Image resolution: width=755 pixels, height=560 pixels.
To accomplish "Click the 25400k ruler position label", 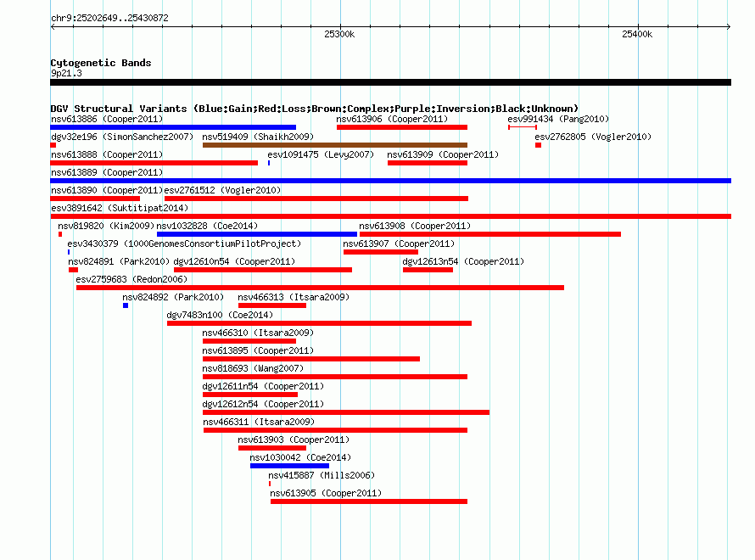I will (x=637, y=34).
